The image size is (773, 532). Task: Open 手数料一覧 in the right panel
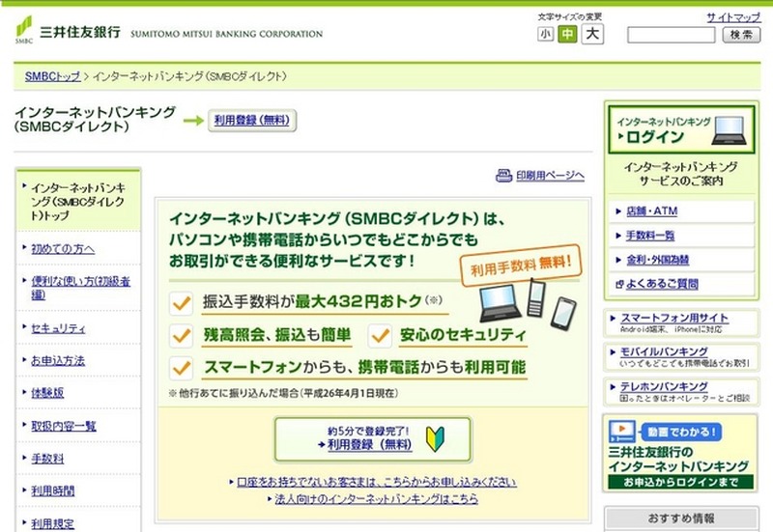[650, 236]
